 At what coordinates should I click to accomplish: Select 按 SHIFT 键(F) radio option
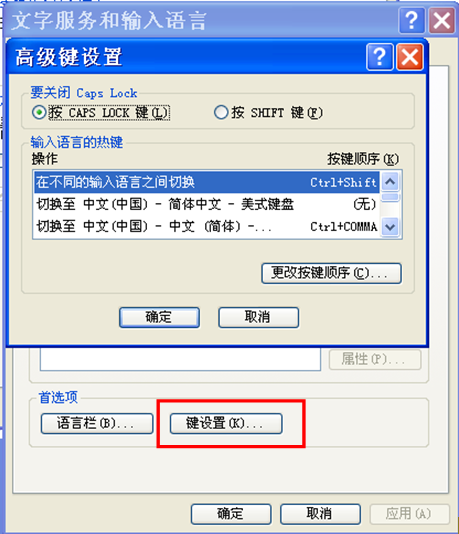[x=268, y=113]
